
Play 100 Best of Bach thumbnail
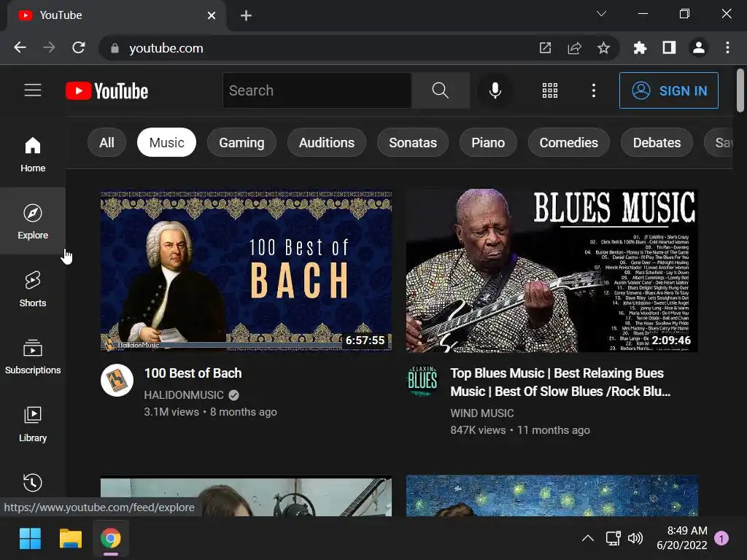[247, 270]
